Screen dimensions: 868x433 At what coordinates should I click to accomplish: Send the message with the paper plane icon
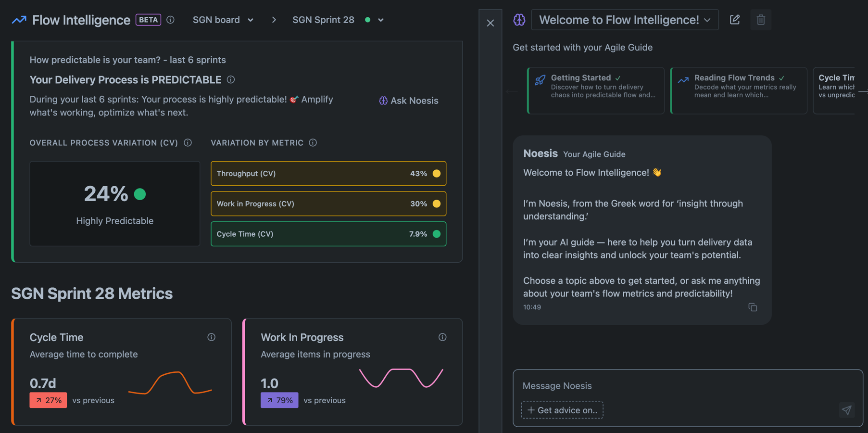(x=846, y=410)
